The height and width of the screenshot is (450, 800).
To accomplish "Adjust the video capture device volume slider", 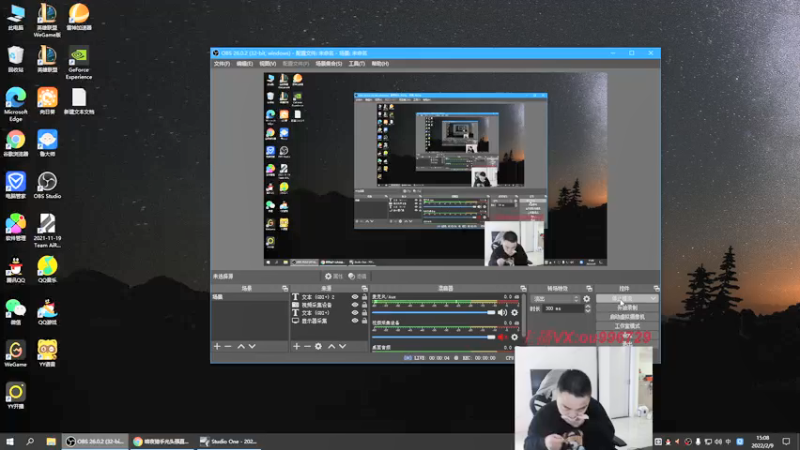I will point(434,337).
